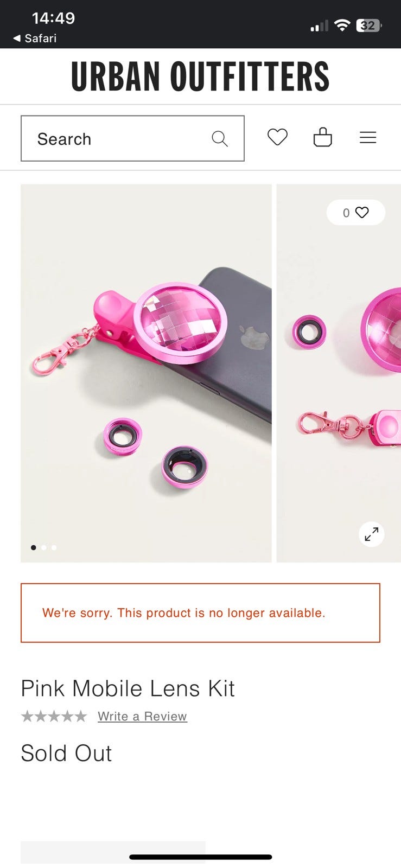Click the Search input field

[x=132, y=138]
